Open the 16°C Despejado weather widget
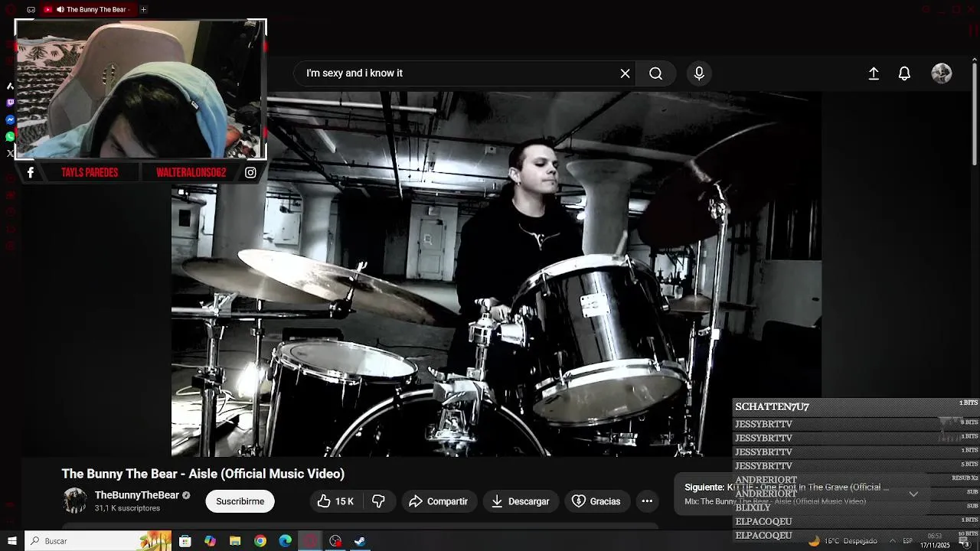 842,541
